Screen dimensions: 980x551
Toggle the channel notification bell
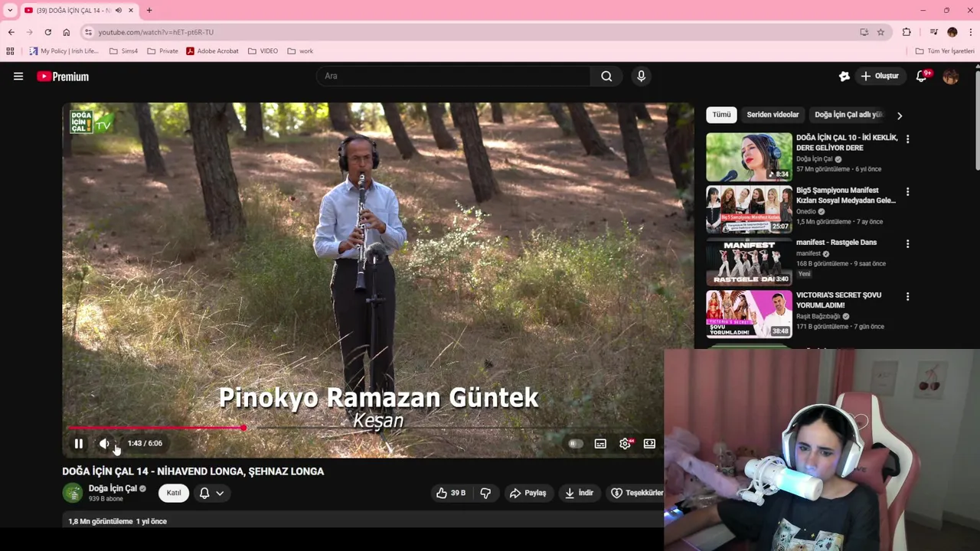[204, 493]
